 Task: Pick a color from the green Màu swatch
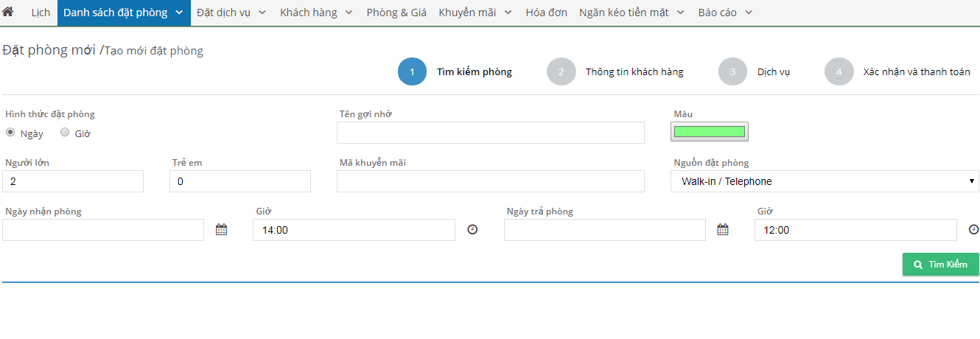pos(710,132)
